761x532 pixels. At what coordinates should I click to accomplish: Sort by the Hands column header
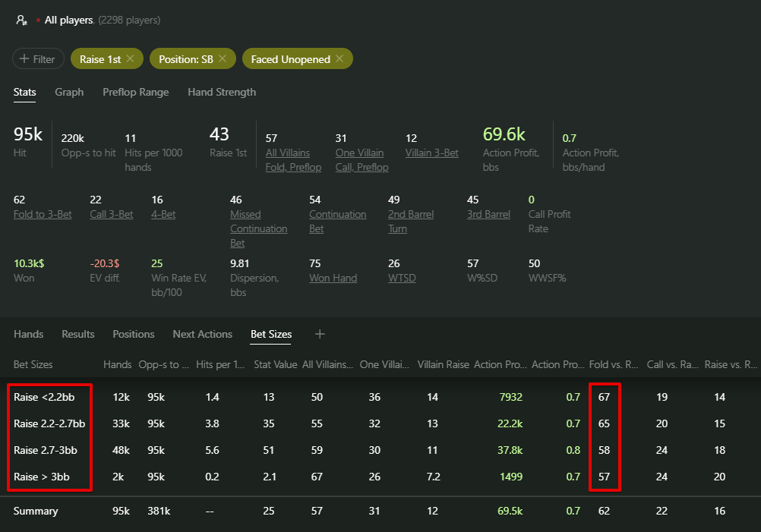tap(117, 365)
